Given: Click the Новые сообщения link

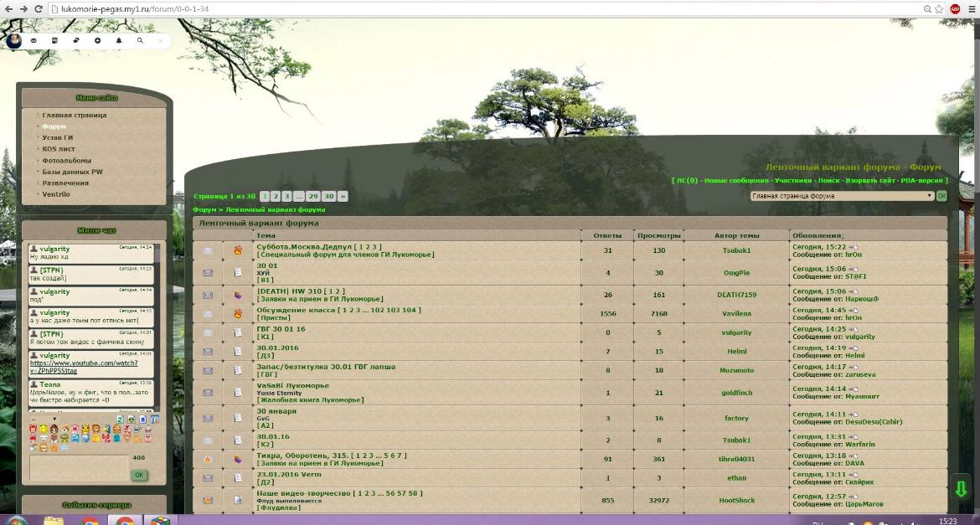Looking at the screenshot, I should click(736, 181).
